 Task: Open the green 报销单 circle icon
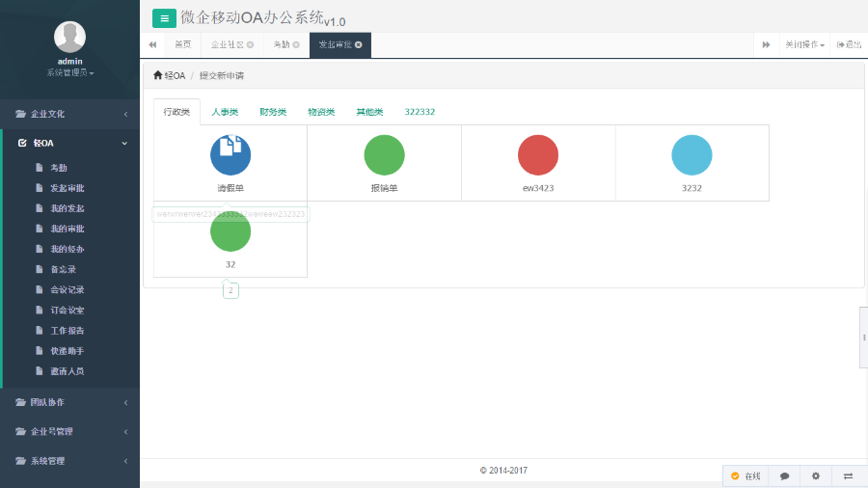(384, 155)
